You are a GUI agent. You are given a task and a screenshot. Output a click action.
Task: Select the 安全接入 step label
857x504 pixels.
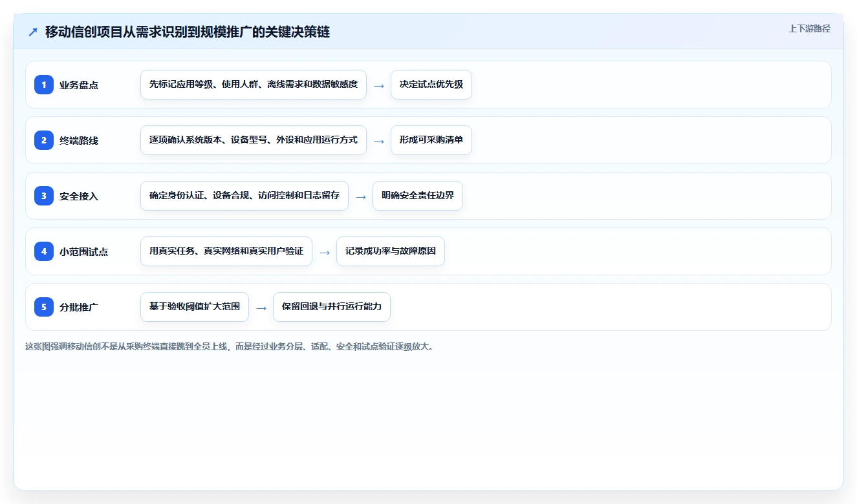coord(79,196)
